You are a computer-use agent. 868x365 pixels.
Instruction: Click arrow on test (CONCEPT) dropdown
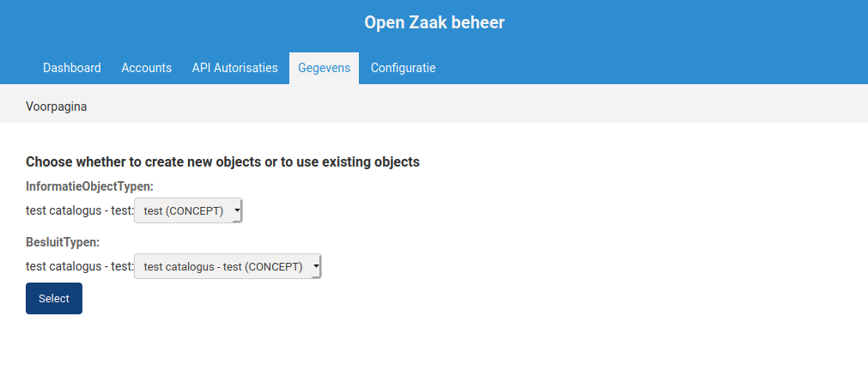pos(237,210)
